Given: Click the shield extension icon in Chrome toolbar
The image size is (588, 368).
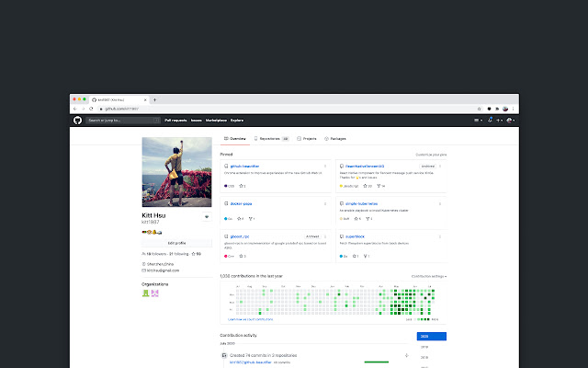Looking at the screenshot, I should click(489, 109).
